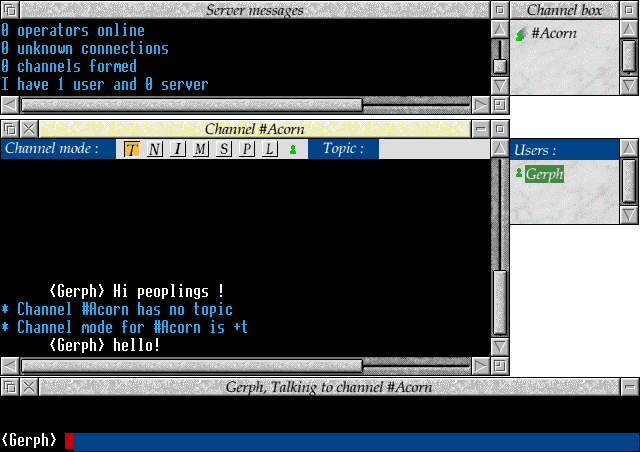Select #Acorn in the Channel box
Image resolution: width=640 pixels, height=452 pixels.
[x=553, y=34]
